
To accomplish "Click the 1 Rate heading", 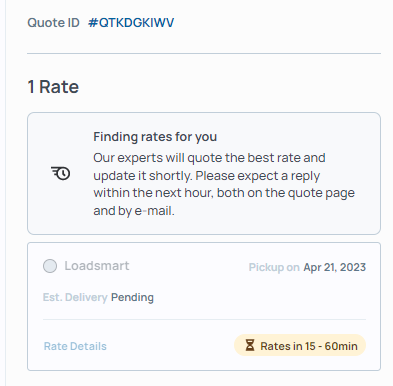I will pyautogui.click(x=53, y=87).
